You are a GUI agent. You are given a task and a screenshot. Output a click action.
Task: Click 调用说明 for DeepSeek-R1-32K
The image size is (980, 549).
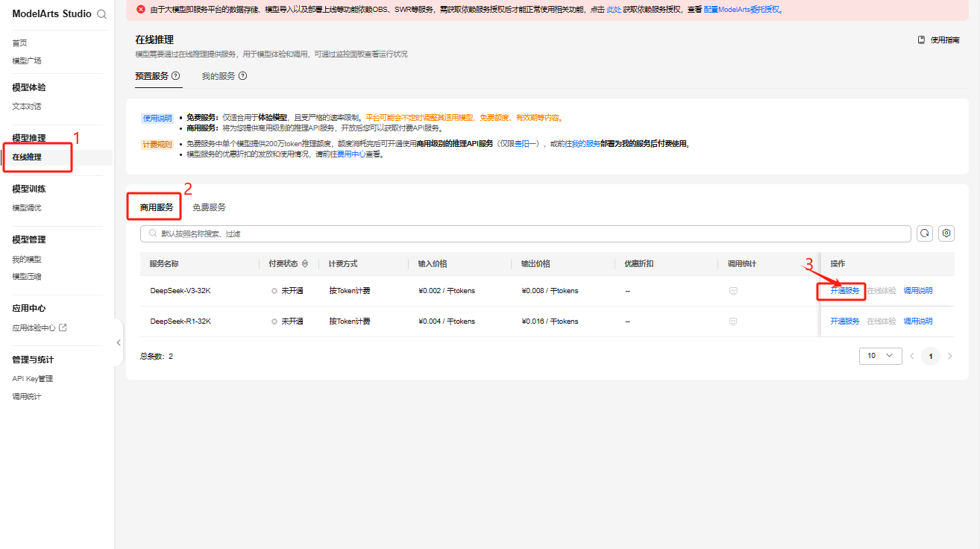918,321
